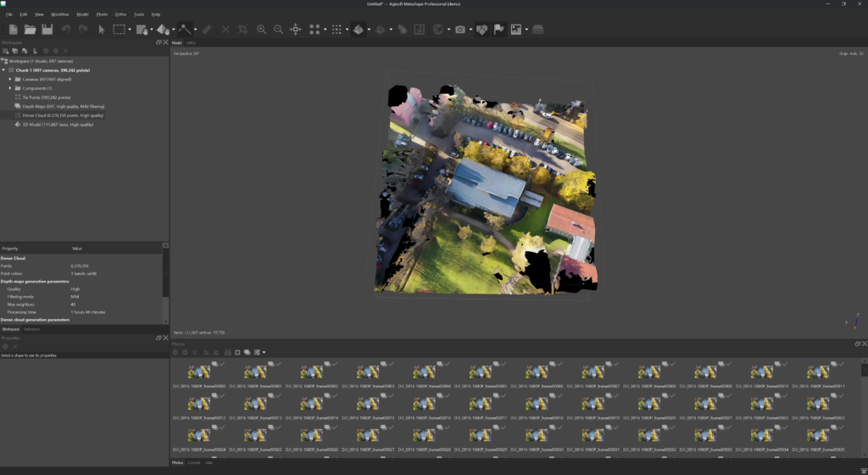The width and height of the screenshot is (868, 475).
Task: Select Dense Cloud tree item
Action: point(63,115)
